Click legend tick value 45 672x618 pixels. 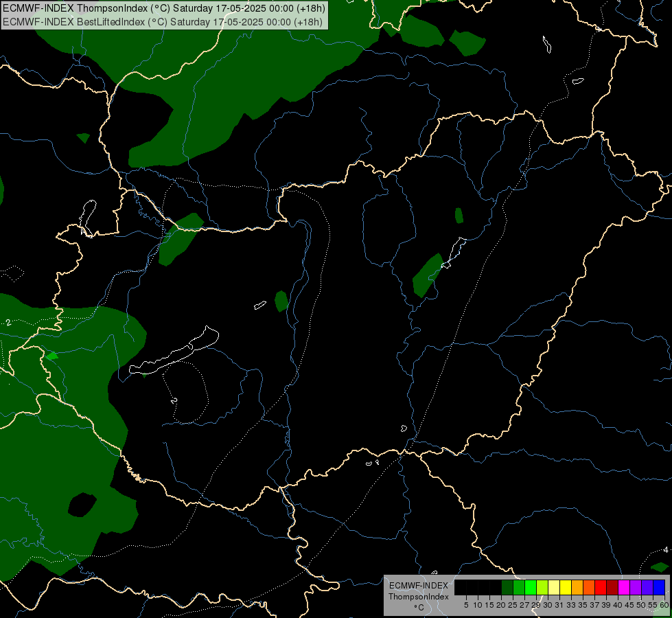(x=629, y=605)
